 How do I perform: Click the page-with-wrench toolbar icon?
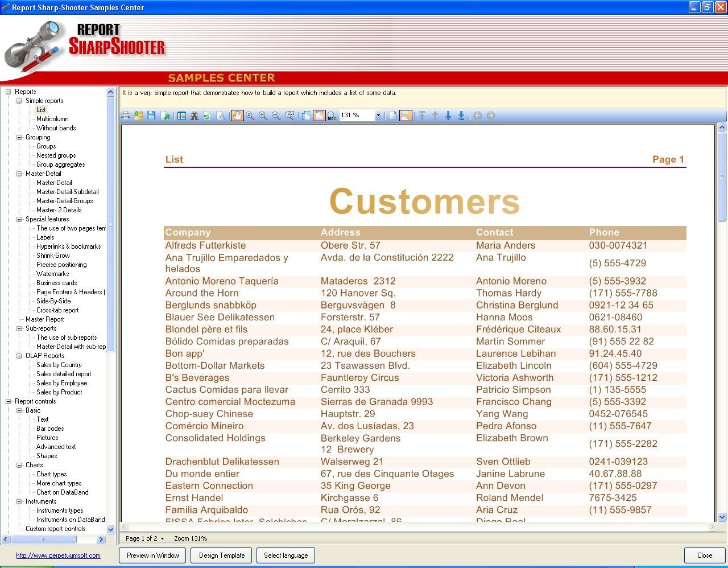221,116
